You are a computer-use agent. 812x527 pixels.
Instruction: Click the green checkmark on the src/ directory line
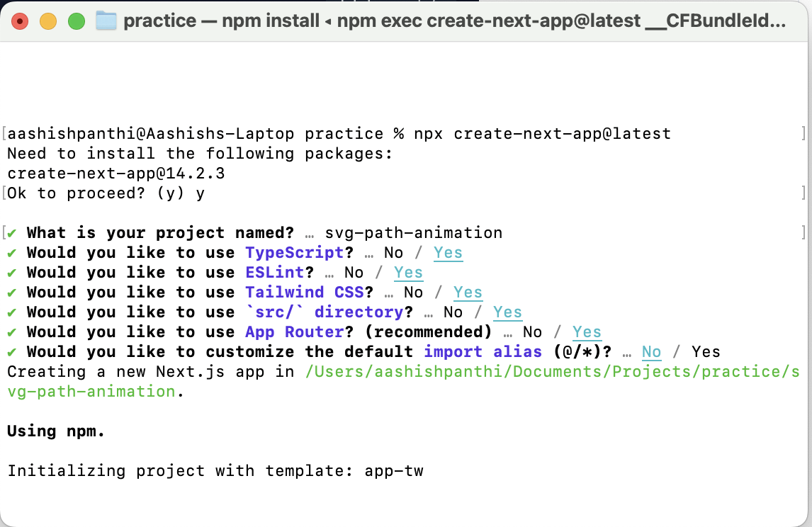12,312
